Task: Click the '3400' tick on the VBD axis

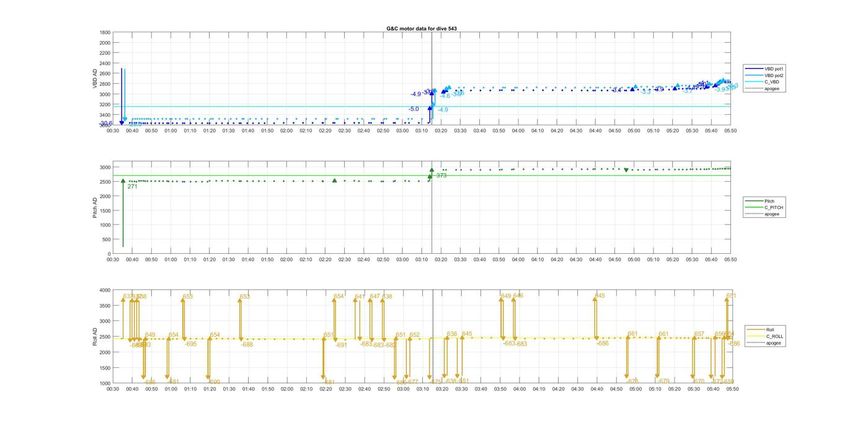Action: tap(105, 115)
